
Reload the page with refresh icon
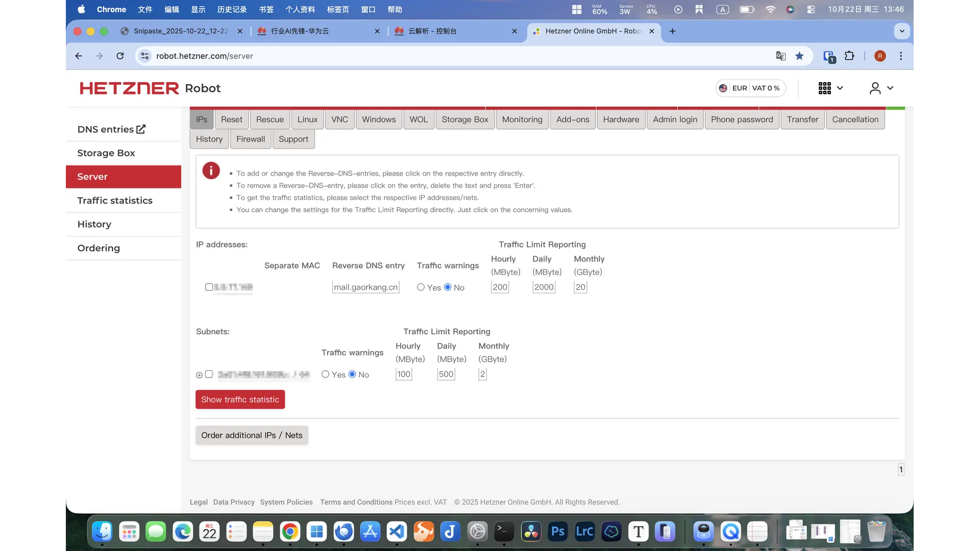click(x=120, y=56)
